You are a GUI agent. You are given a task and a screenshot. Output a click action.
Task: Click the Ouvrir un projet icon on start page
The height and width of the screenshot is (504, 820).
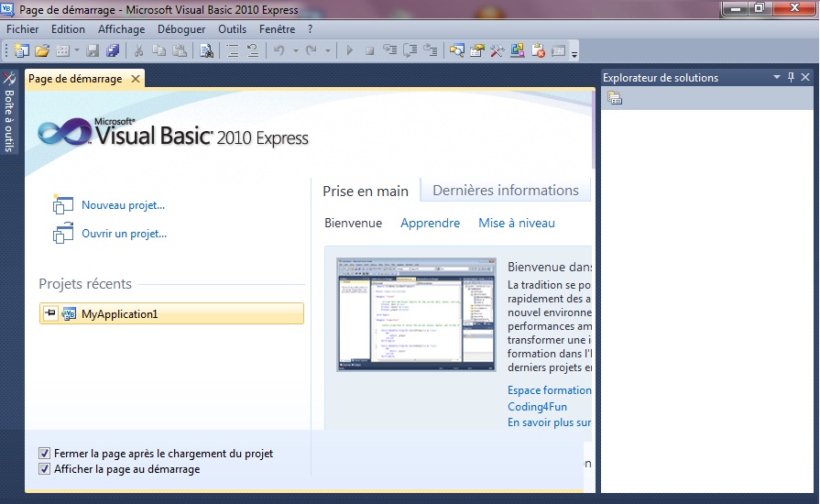pyautogui.click(x=62, y=233)
